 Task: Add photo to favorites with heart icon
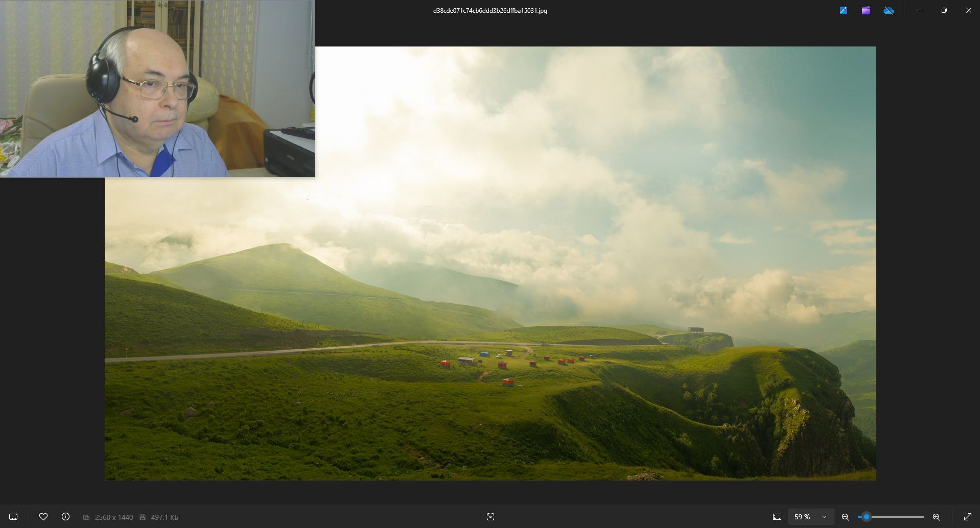[x=43, y=517]
